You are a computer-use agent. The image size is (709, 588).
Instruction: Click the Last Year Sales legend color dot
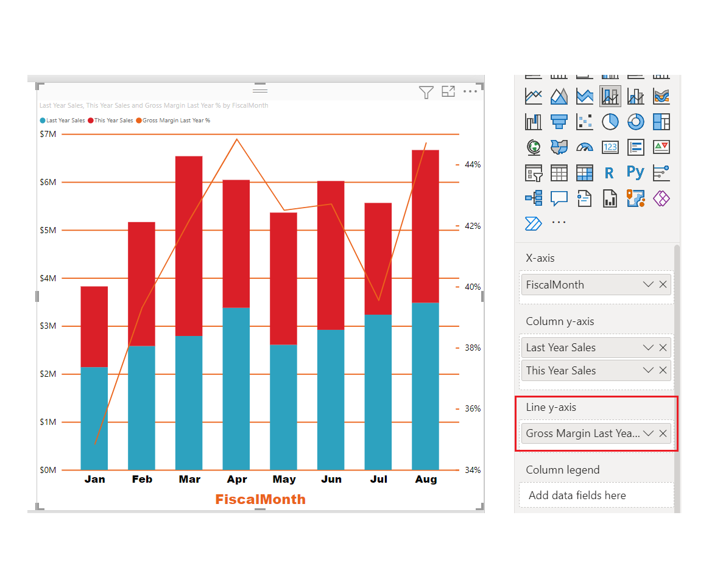[43, 120]
